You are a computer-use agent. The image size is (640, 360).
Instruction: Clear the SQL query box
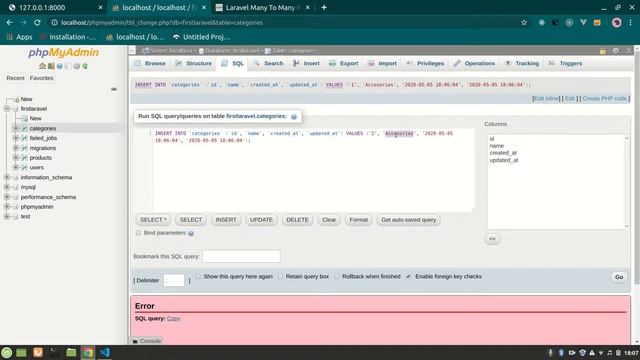coord(329,220)
